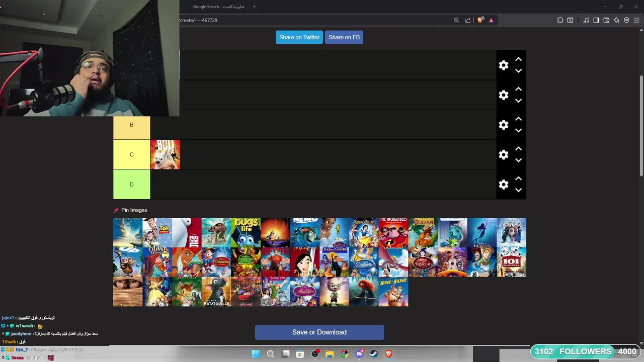Select the Ratatouille poster thumbnail

pos(216,292)
